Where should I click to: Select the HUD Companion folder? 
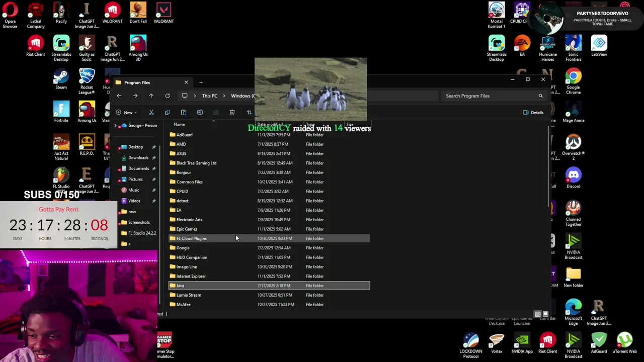pyautogui.click(x=269, y=257)
